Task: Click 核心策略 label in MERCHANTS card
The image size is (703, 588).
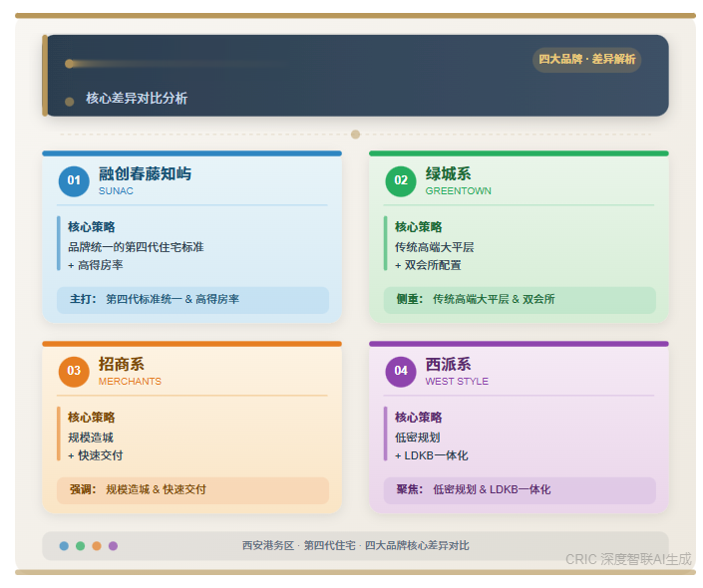Action: pos(92,418)
